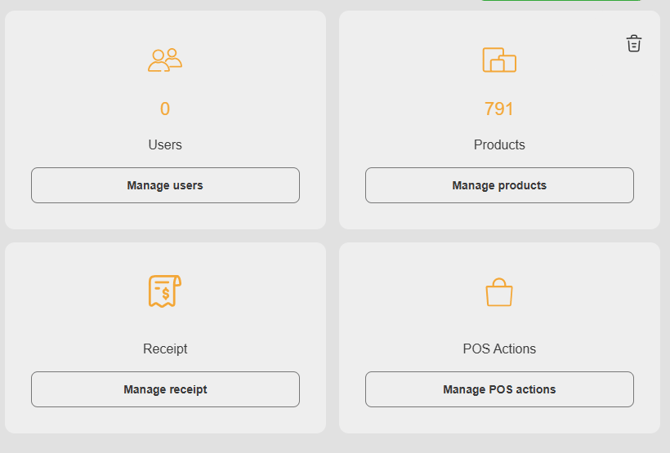Click the Users label text

tap(165, 145)
